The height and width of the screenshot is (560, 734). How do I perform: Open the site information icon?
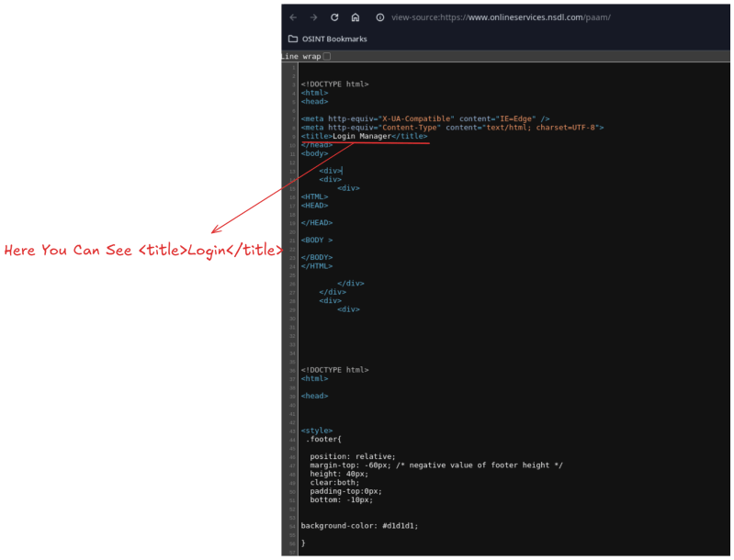point(380,17)
